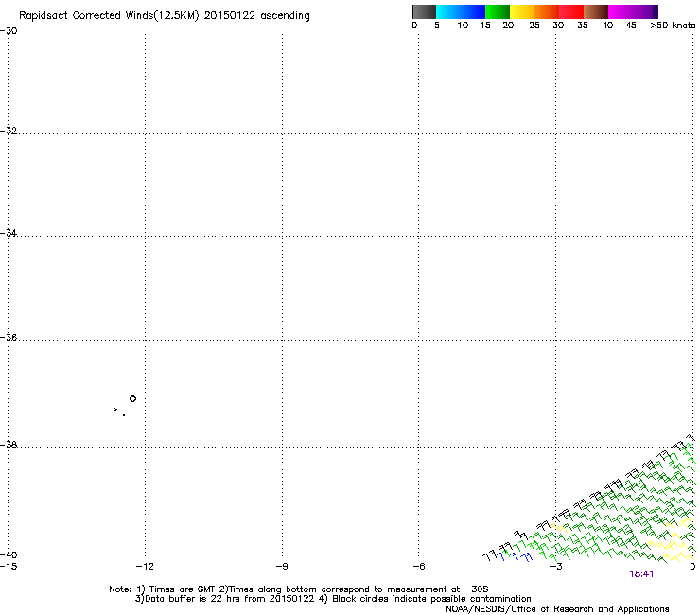The image size is (700, 615).
Task: Click the purple '18:41' time stamp
Action: click(x=641, y=574)
